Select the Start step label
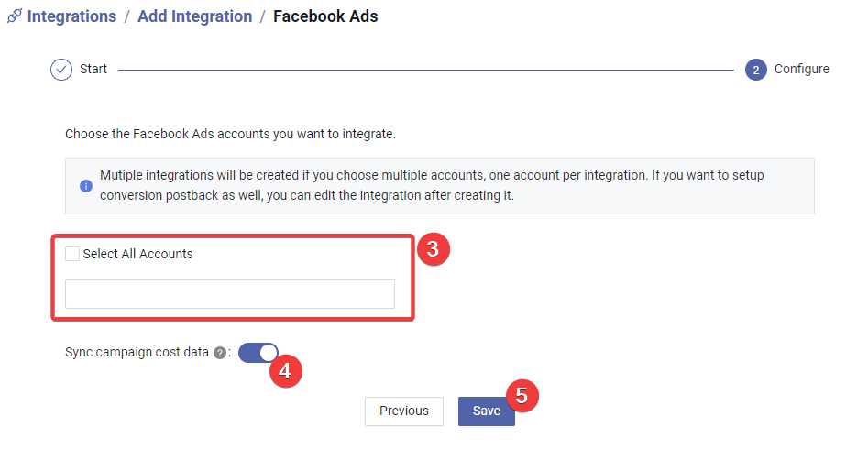The width and height of the screenshot is (868, 449). click(x=93, y=70)
